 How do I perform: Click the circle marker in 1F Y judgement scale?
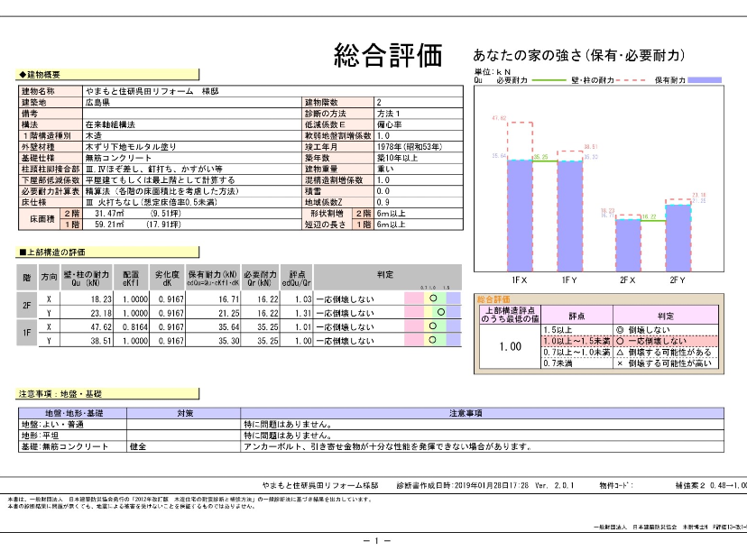432,340
